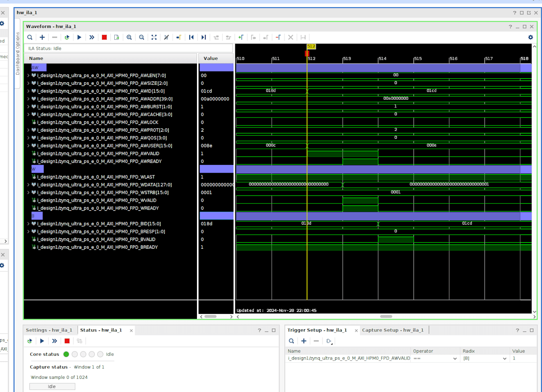542x392 pixels.
Task: Stop trigger with the red square in the waveform toolbar
Action: (104, 37)
